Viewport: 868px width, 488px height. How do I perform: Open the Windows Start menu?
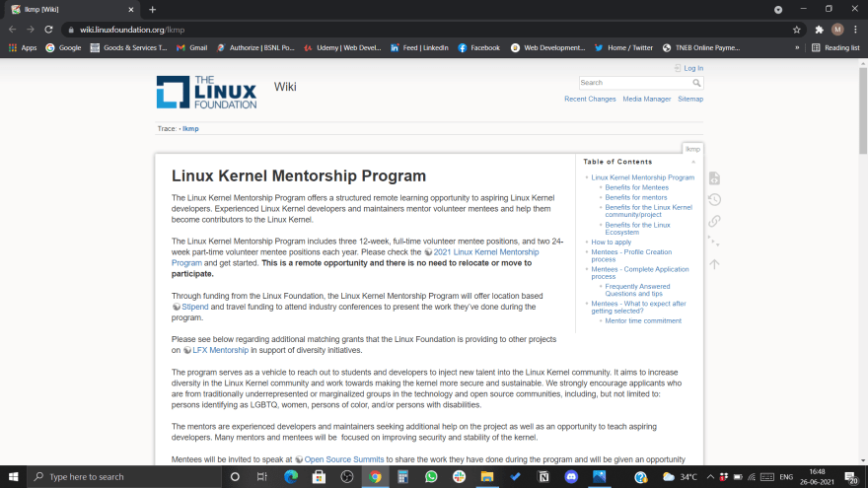13,476
